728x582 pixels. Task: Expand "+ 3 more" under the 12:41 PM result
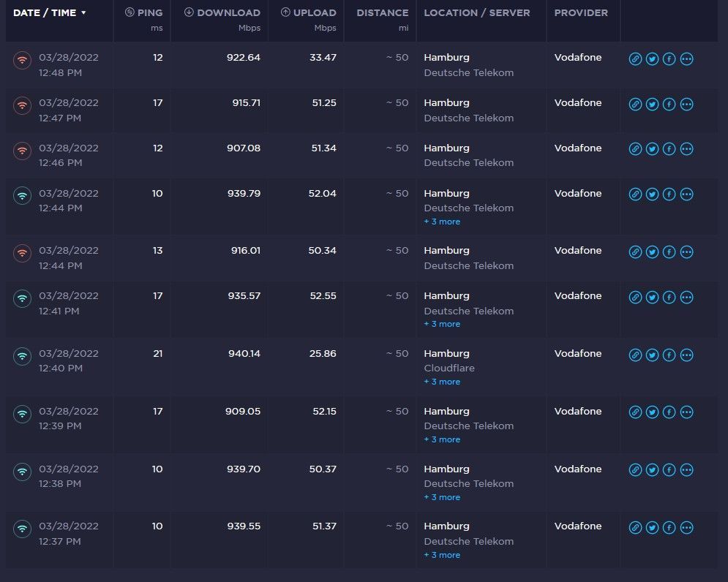pos(442,324)
